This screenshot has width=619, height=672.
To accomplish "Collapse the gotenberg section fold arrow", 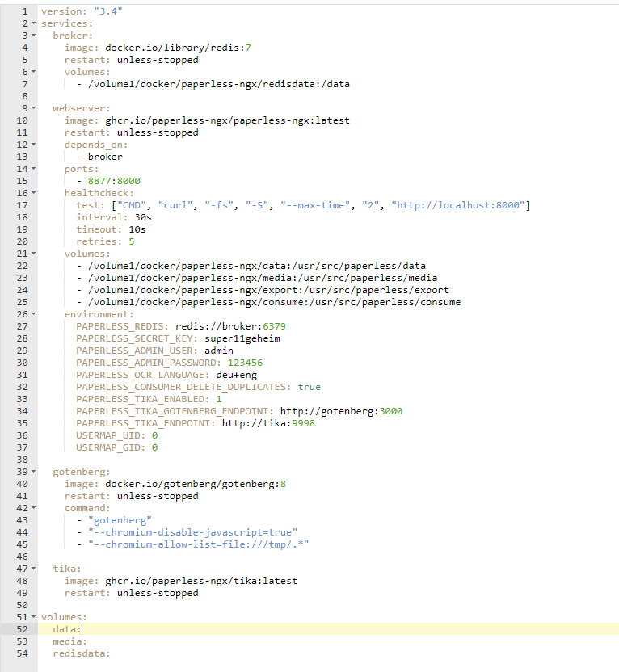I will pyautogui.click(x=33, y=472).
